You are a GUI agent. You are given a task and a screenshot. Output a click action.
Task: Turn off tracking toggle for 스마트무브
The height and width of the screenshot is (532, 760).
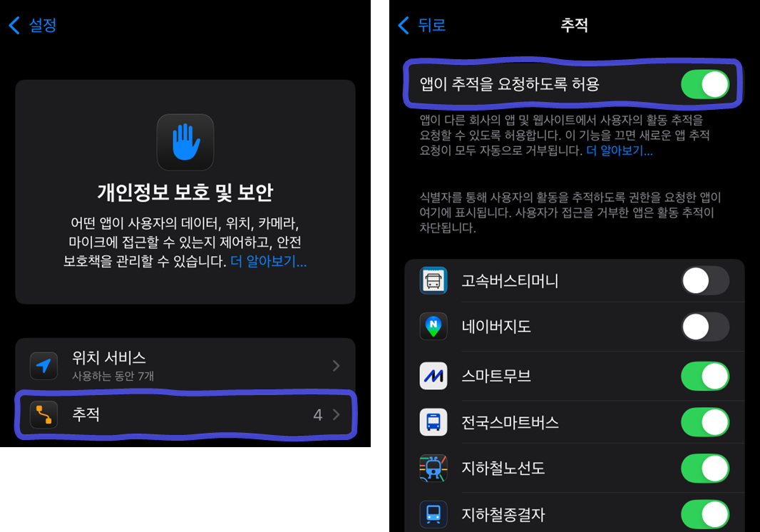(704, 376)
